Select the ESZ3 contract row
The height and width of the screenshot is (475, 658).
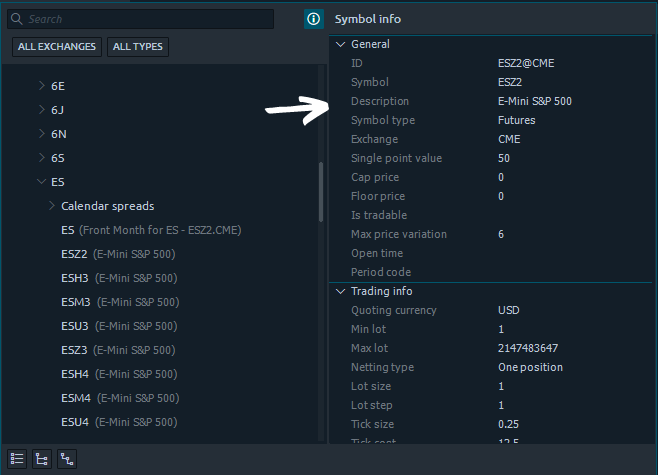point(118,350)
